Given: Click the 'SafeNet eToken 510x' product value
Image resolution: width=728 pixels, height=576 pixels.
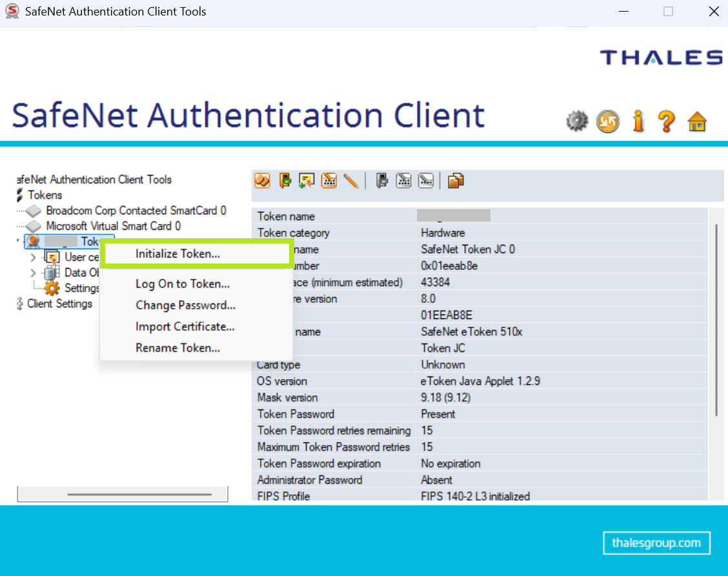Looking at the screenshot, I should pyautogui.click(x=471, y=332).
